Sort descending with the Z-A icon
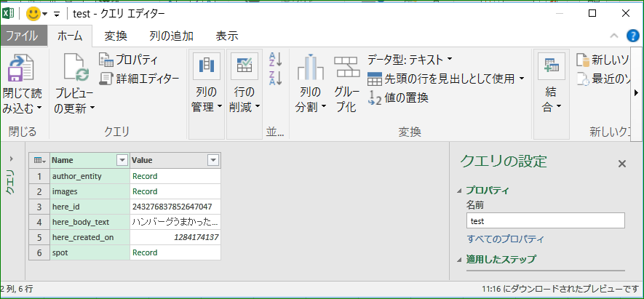 (x=275, y=78)
